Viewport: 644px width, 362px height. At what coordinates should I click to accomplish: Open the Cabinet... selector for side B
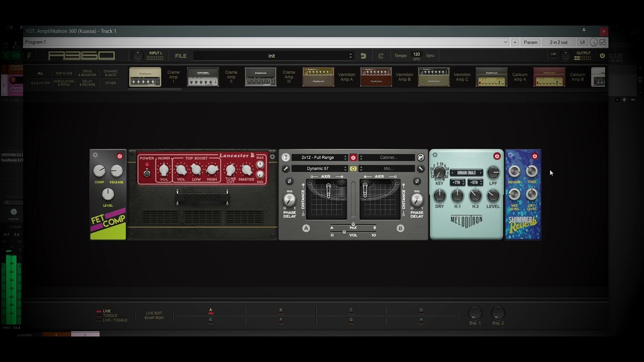point(386,157)
